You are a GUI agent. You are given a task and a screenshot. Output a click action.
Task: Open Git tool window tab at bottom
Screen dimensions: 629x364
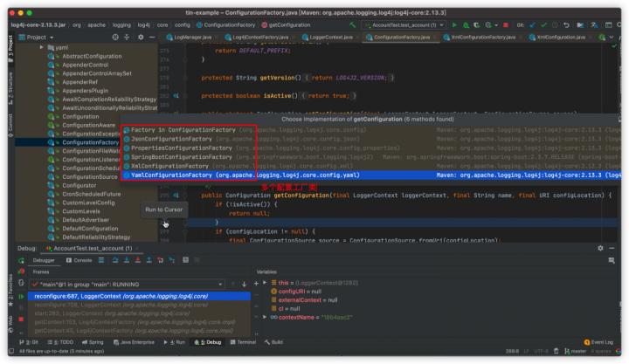pyautogui.click(x=29, y=342)
